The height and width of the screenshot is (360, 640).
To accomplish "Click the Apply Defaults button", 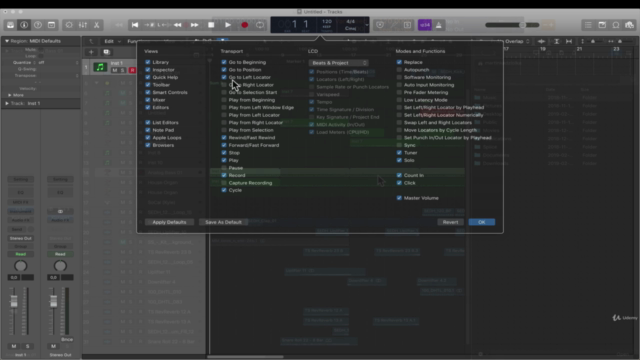I will 169,222.
